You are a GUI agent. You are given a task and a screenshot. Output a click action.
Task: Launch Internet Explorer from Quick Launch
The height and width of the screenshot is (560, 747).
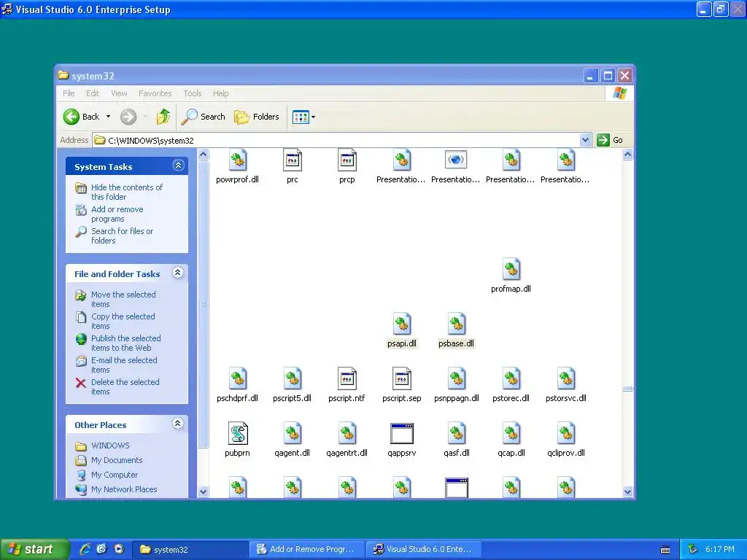[85, 549]
